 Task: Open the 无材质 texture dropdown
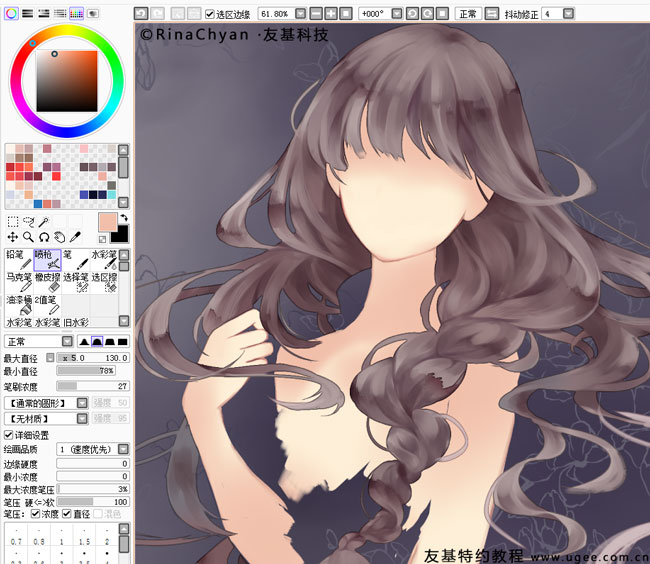tap(82, 419)
